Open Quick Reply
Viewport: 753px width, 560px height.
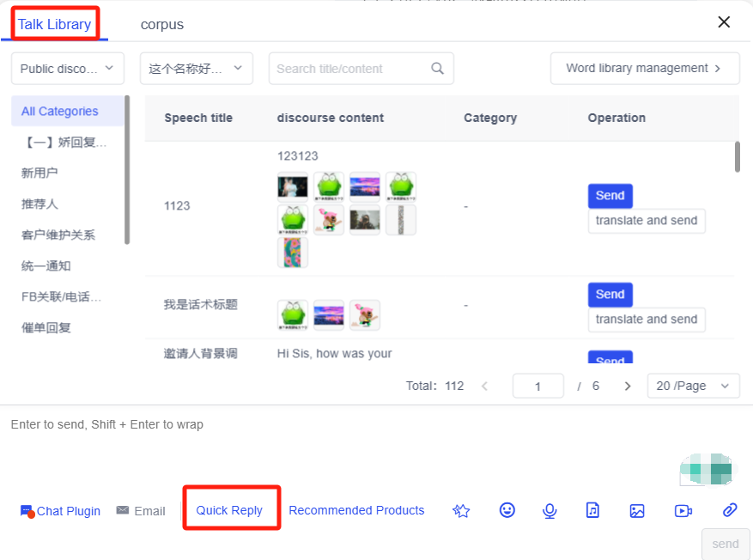click(229, 510)
